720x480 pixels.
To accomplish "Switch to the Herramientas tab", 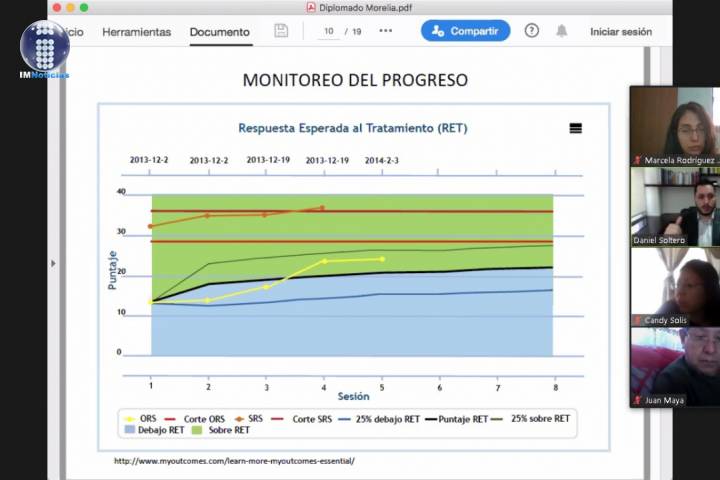I will [x=136, y=32].
